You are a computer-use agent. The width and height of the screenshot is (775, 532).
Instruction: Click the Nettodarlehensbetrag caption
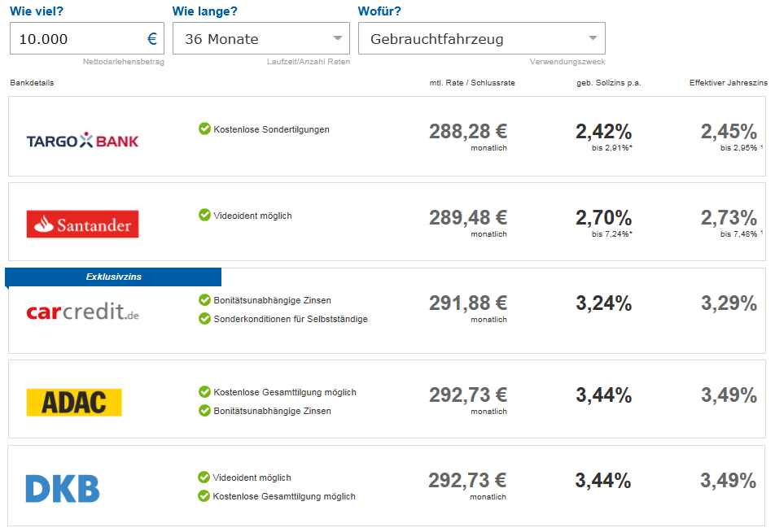click(x=124, y=62)
